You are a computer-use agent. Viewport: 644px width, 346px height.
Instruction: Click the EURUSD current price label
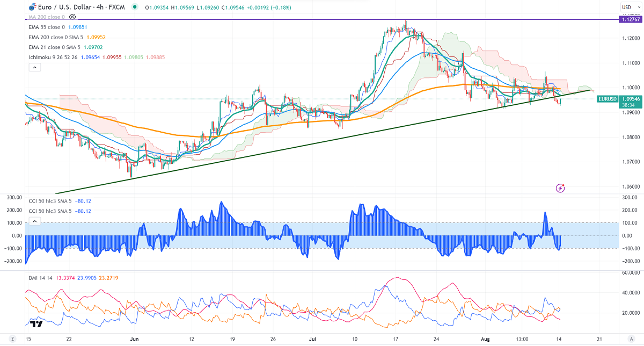pyautogui.click(x=608, y=99)
